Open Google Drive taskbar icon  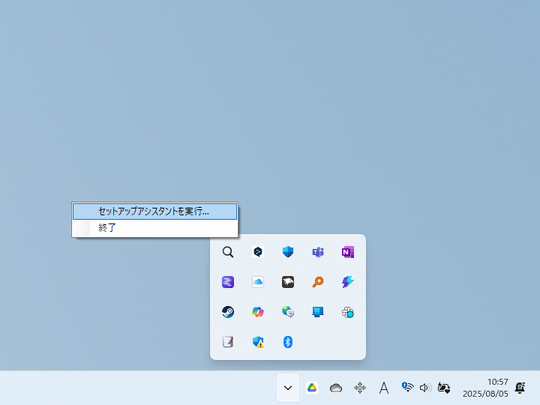(x=312, y=388)
